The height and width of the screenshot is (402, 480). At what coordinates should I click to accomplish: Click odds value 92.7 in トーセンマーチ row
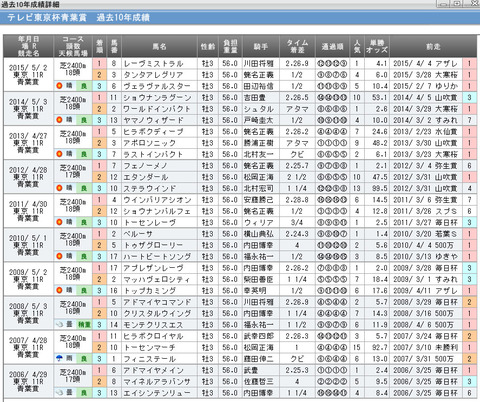(x=380, y=348)
